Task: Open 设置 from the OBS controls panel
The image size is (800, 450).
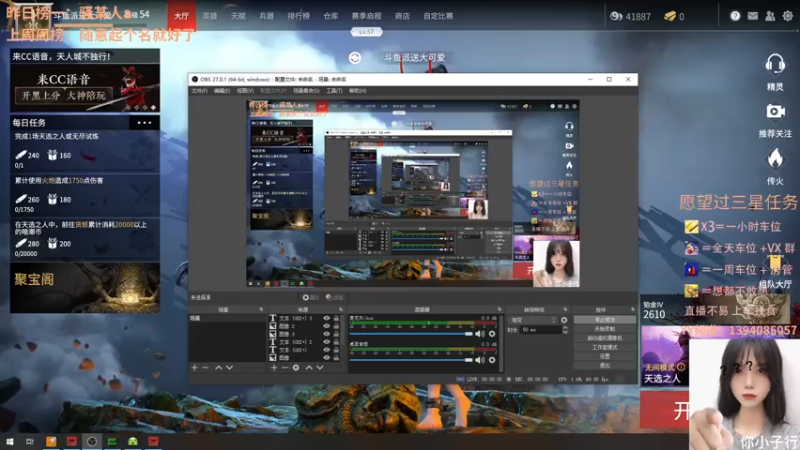Action: point(605,356)
